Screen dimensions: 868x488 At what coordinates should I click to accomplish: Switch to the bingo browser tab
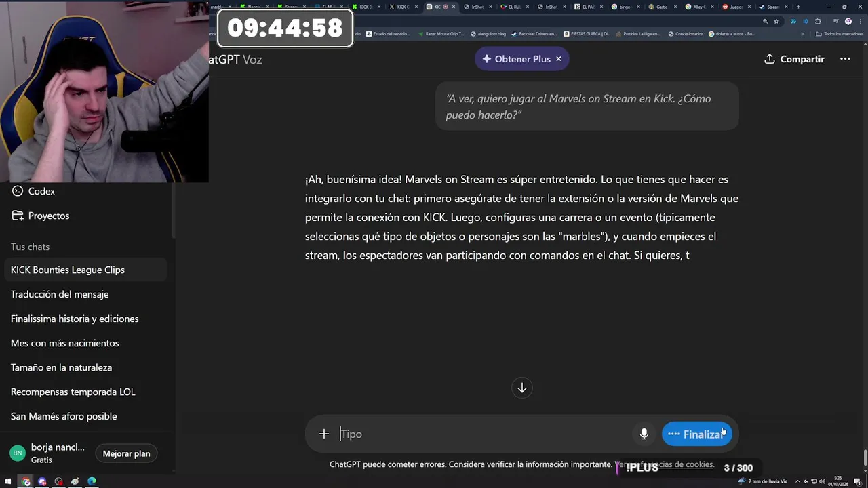coord(626,7)
